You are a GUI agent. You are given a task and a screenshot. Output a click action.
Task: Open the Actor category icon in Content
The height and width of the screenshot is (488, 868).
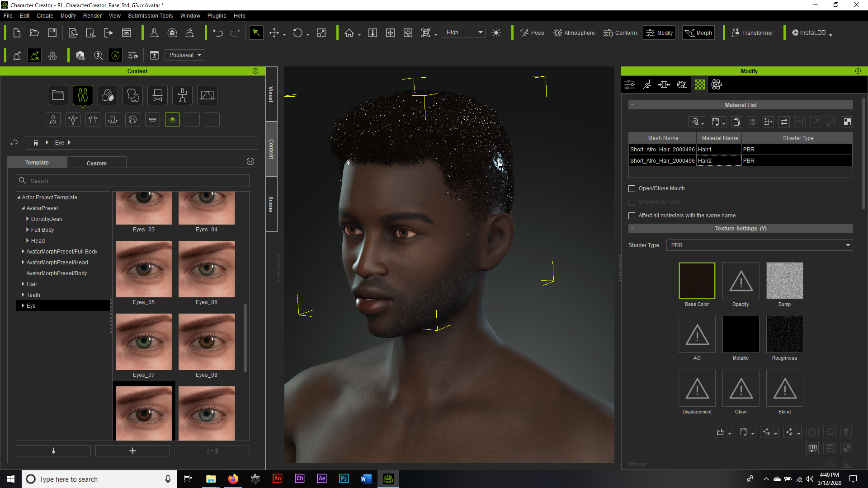point(83,95)
